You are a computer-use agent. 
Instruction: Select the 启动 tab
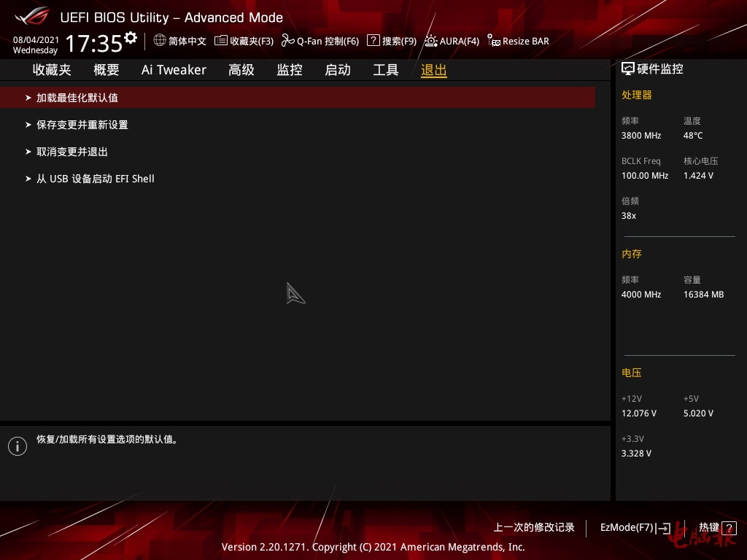pyautogui.click(x=338, y=70)
